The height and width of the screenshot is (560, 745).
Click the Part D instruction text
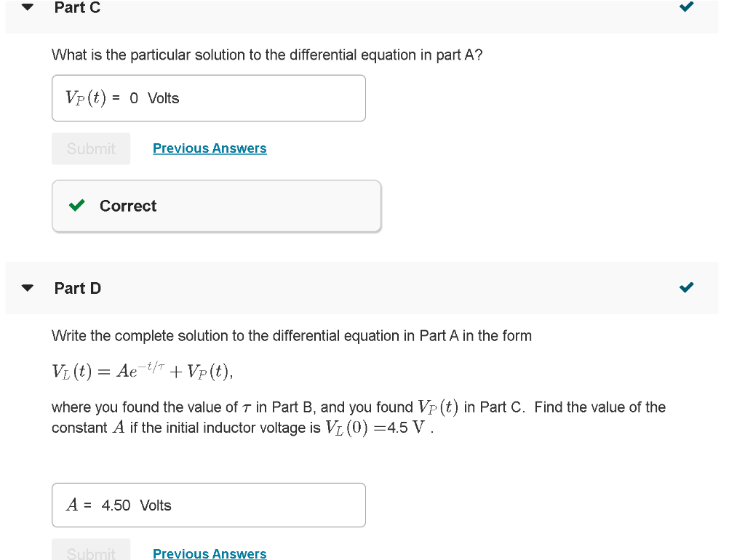(x=292, y=336)
